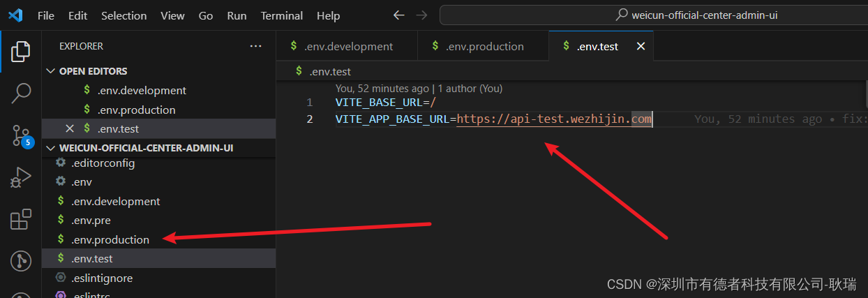Click VITE_APP_BASE_URL variable name on line 2
The image size is (868, 298).
[391, 119]
